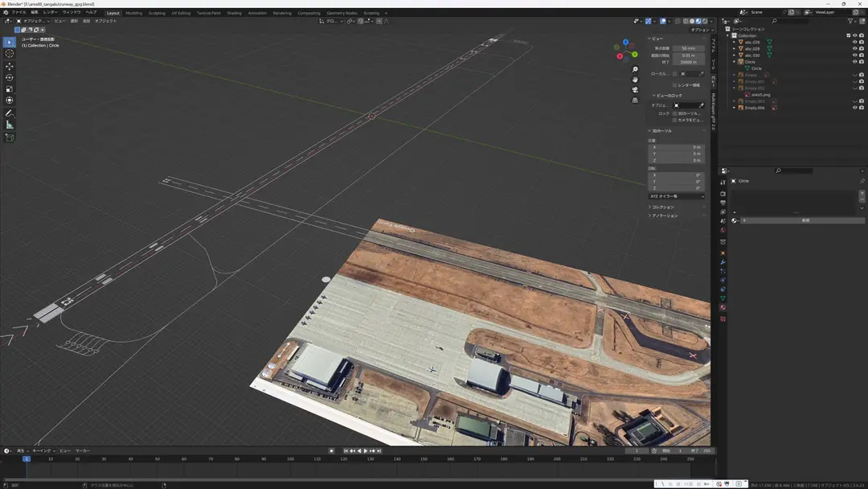Enable the lock to 3Dカーソル checkbox
Viewport: 868px width, 489px height.
[674, 113]
